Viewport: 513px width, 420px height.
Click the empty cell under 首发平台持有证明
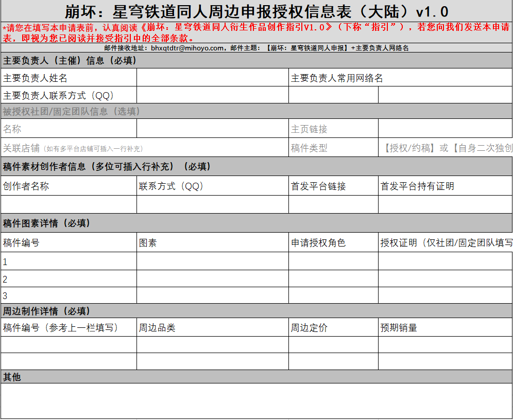446,205
